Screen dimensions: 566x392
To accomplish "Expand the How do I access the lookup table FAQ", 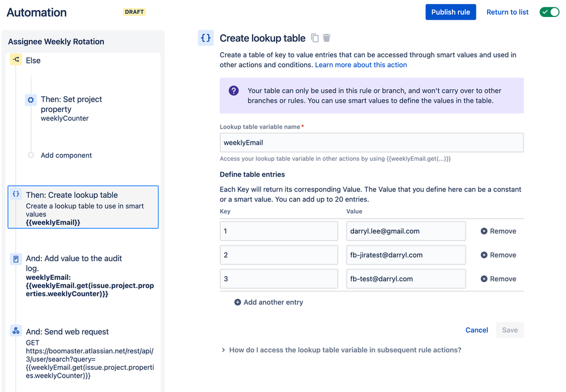I will [x=341, y=350].
